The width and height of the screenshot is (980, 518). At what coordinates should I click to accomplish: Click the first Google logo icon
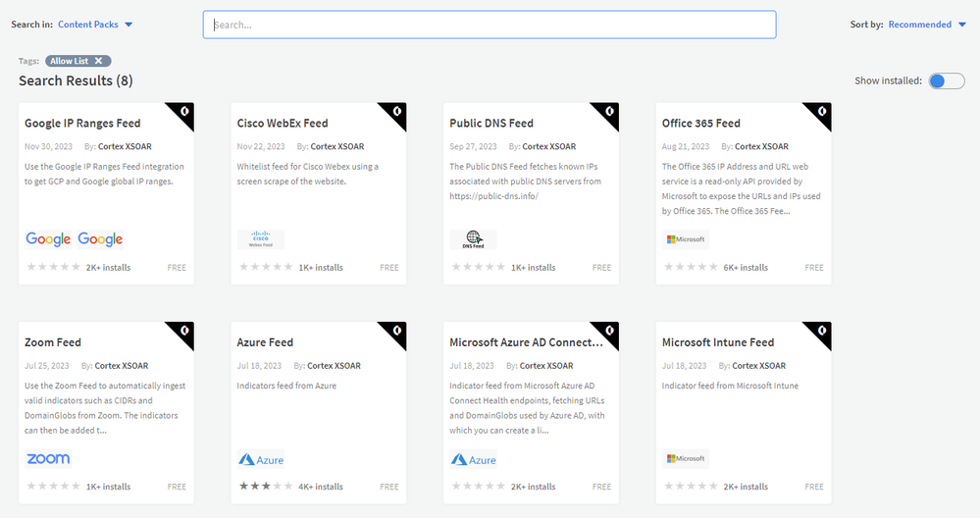(x=48, y=239)
